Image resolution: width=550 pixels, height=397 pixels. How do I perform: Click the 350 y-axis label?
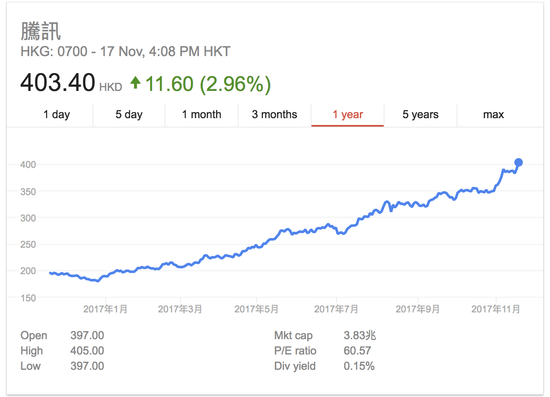point(28,191)
